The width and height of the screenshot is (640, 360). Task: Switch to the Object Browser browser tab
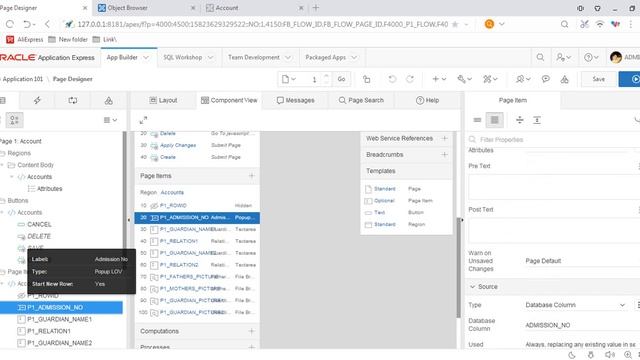(x=146, y=8)
